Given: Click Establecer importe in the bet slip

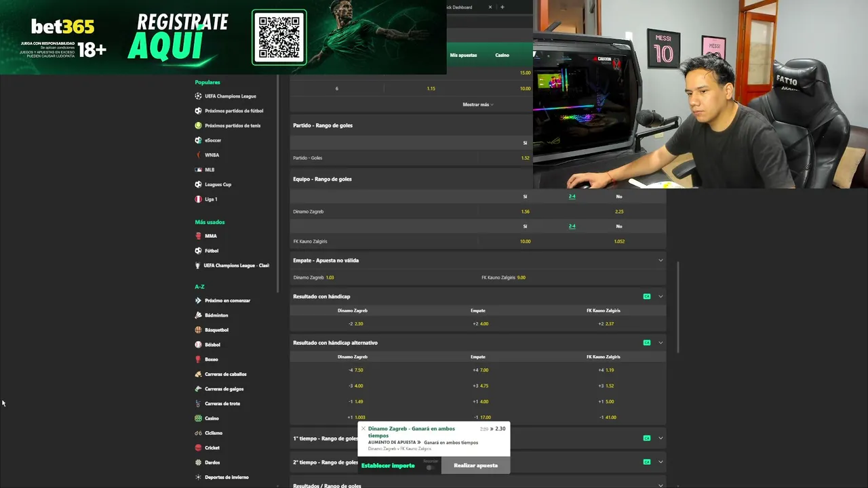Looking at the screenshot, I should pyautogui.click(x=388, y=466).
